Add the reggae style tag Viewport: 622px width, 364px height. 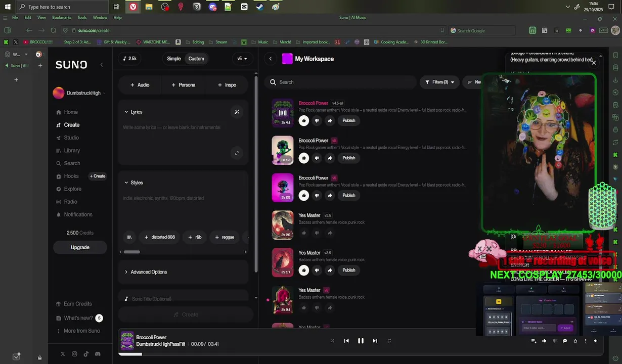tap(225, 237)
